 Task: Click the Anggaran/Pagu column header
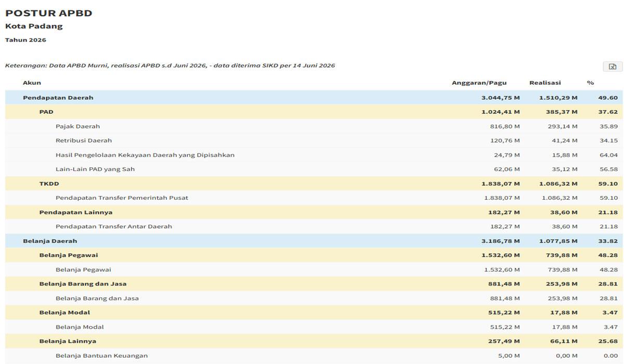pos(479,83)
